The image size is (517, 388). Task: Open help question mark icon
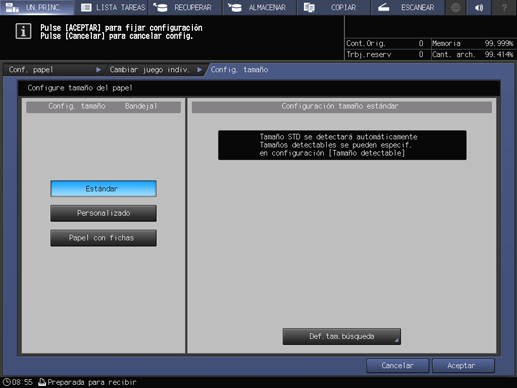point(504,7)
